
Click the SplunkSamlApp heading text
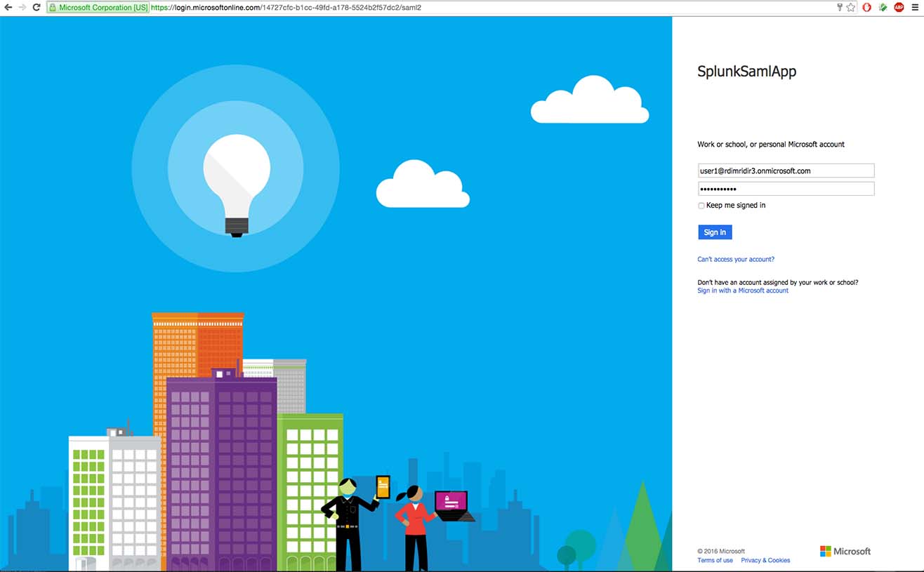pyautogui.click(x=746, y=72)
